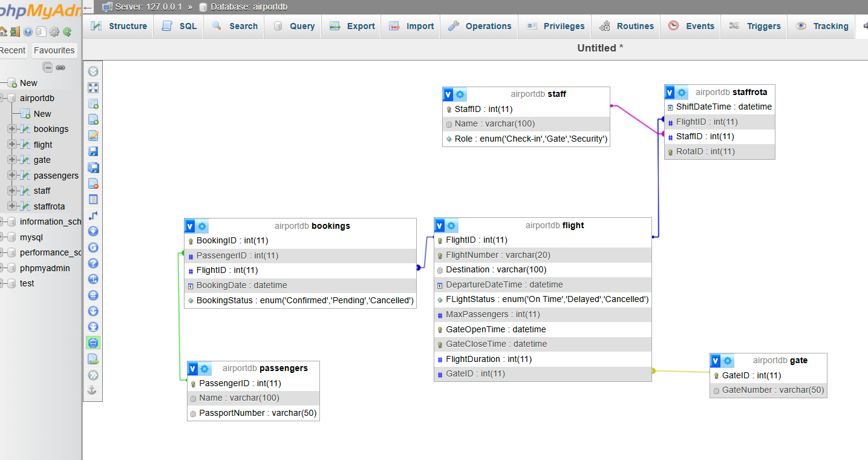Switch to the Privileges tab

pos(555,26)
